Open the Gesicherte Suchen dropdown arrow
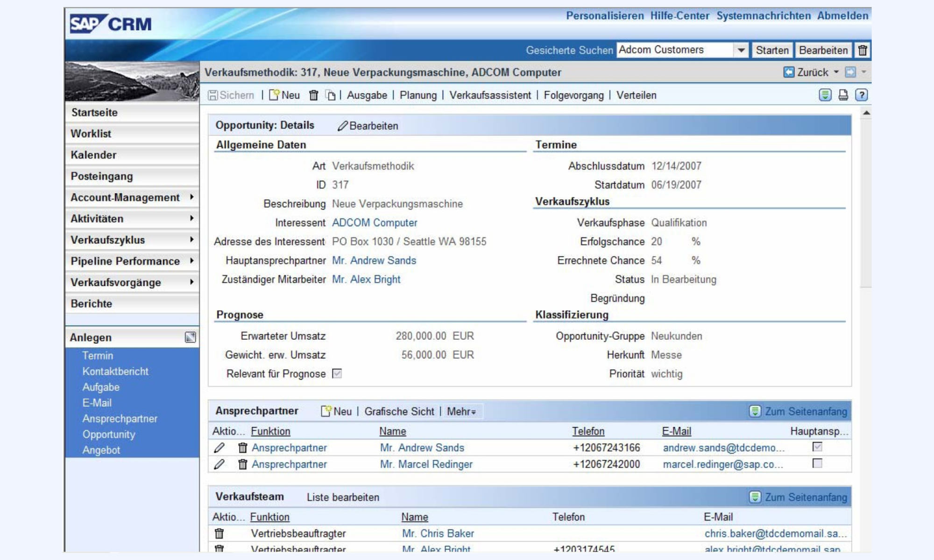This screenshot has width=934, height=560. pyautogui.click(x=741, y=50)
